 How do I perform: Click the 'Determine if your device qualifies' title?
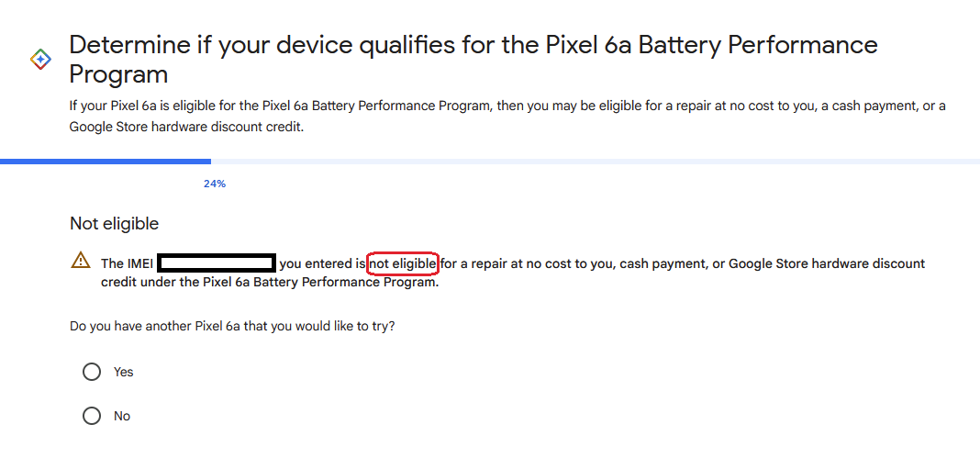coord(473,60)
